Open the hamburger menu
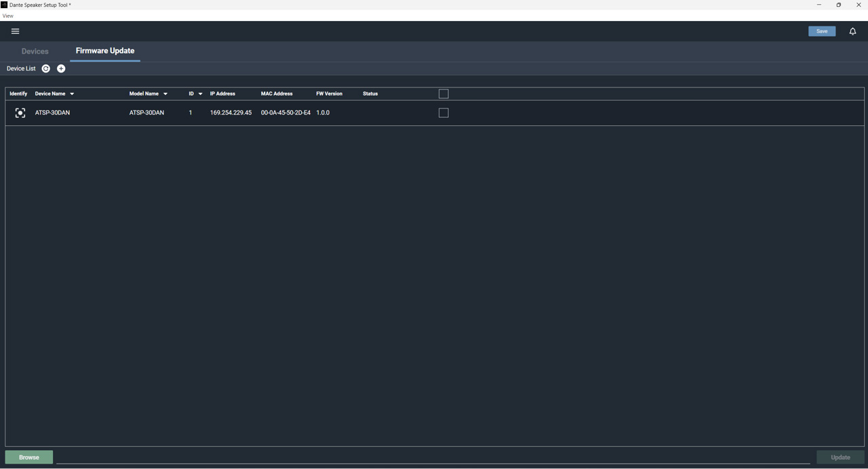Viewport: 868px width, 469px height. tap(15, 31)
